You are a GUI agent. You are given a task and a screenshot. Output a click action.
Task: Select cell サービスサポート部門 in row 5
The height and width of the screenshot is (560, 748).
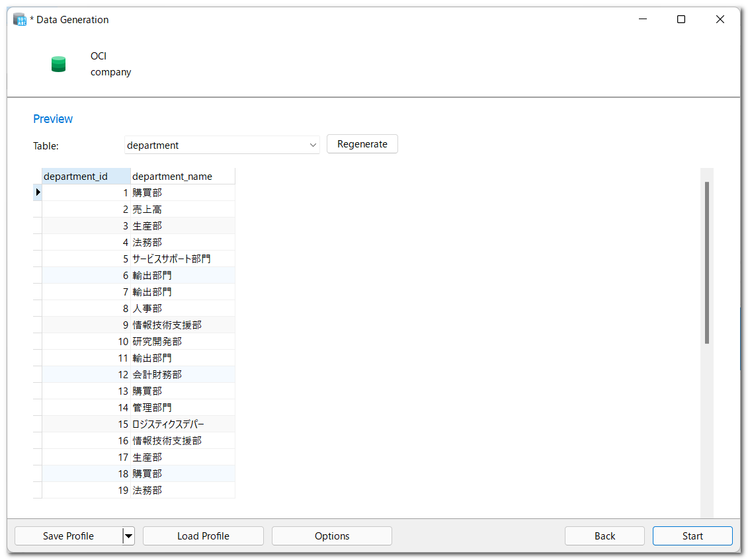tap(183, 259)
